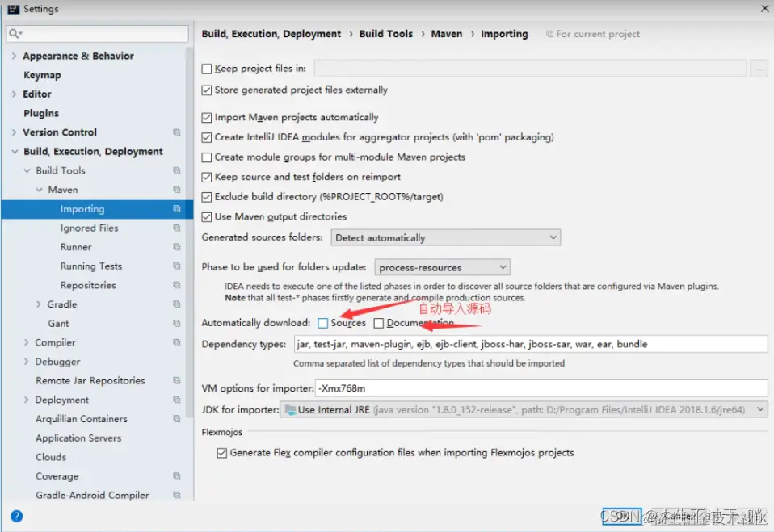
Task: Click Build, Execution, Deployment breadcrumb
Action: click(271, 34)
